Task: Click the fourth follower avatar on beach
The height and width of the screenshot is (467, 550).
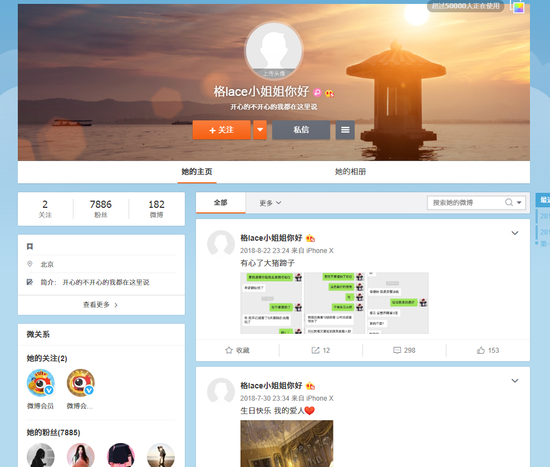Action: [161, 455]
